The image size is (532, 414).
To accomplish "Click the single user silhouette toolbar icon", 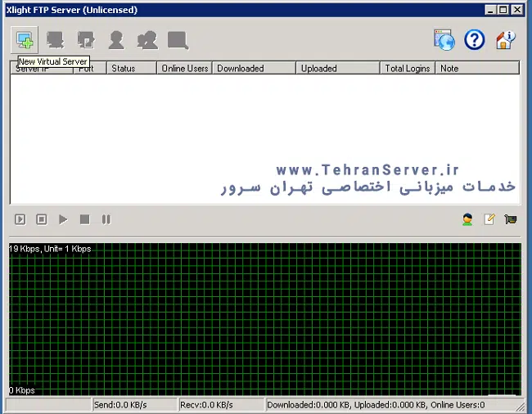I will pos(117,39).
